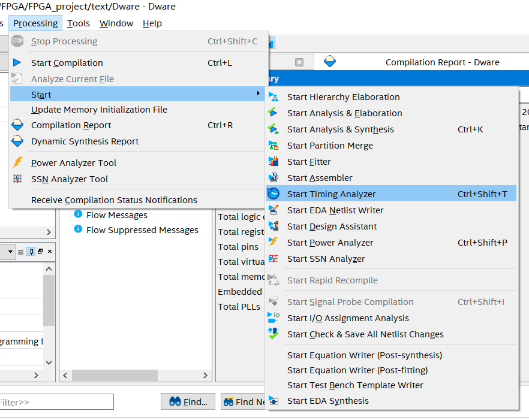The width and height of the screenshot is (529, 420).
Task: Click the Start Assembler icon
Action: (x=273, y=177)
